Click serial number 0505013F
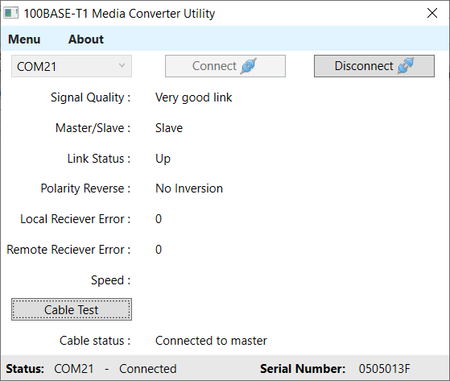This screenshot has height=381, width=450. coord(384,369)
